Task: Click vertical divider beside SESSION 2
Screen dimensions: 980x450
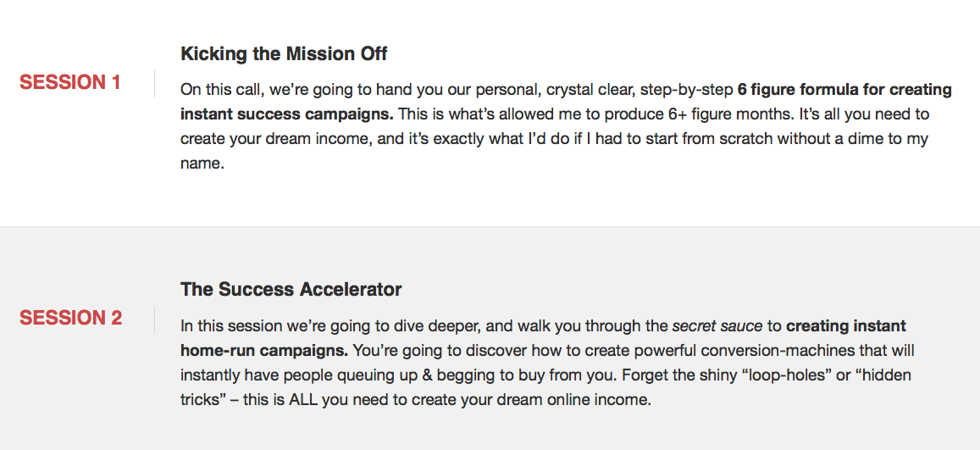Action: coord(154,320)
